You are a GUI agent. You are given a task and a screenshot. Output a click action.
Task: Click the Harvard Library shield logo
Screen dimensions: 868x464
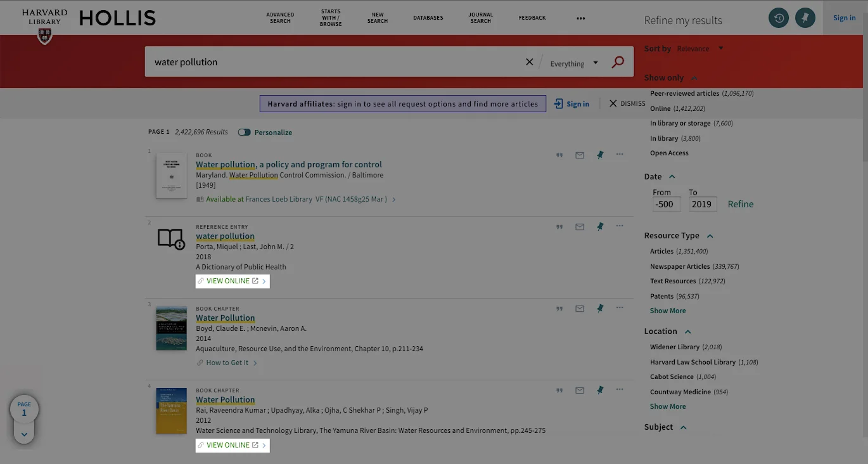click(44, 36)
